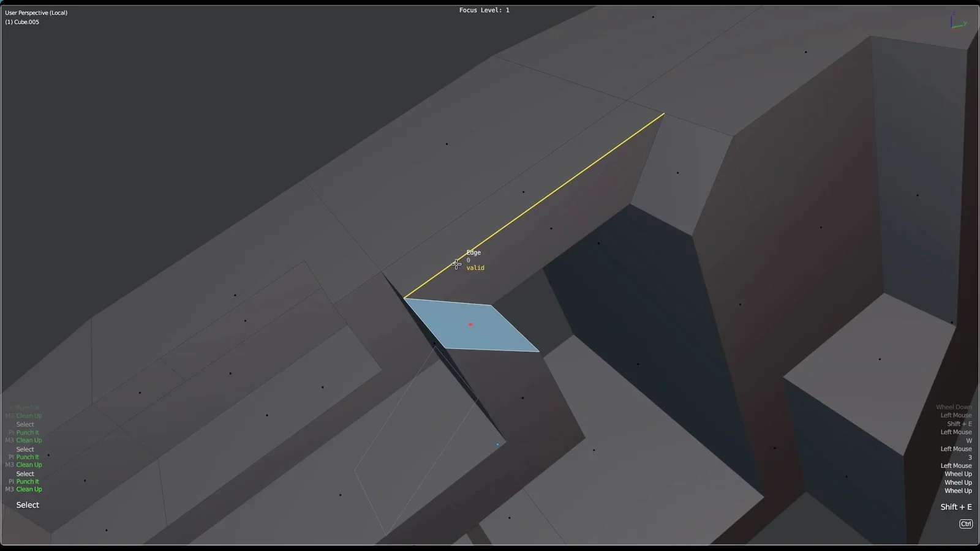Click the W key entry in the key history
This screenshot has height=551, width=980.
(969, 440)
